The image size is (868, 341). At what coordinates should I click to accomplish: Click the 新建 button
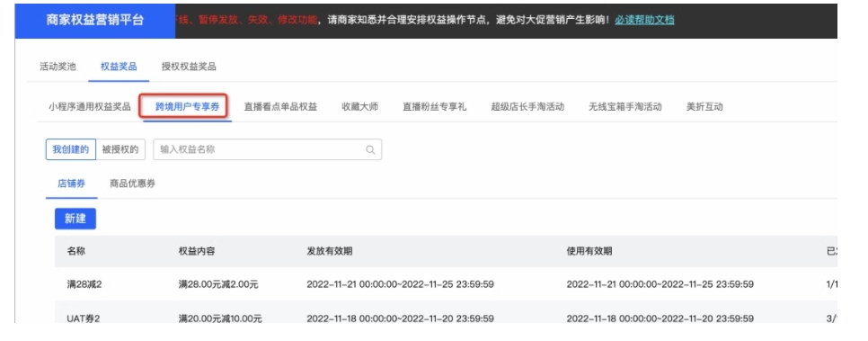click(x=75, y=219)
